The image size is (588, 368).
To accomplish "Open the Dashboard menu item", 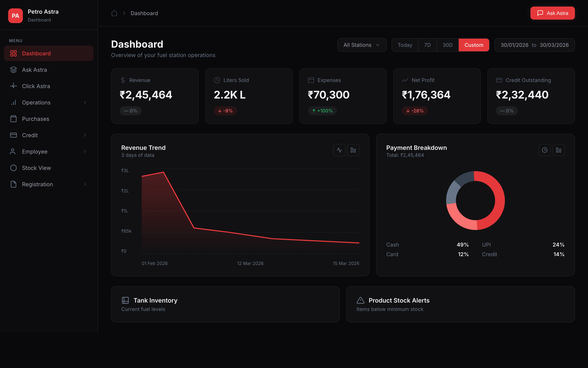I will [49, 53].
